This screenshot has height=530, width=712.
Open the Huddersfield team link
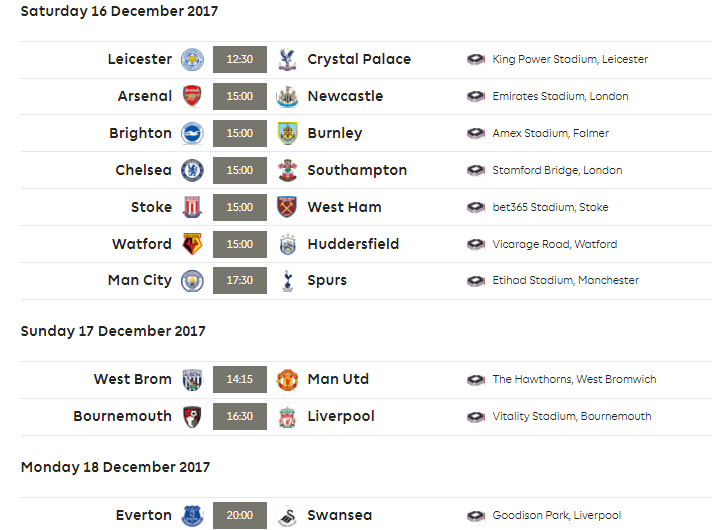pyautogui.click(x=353, y=244)
